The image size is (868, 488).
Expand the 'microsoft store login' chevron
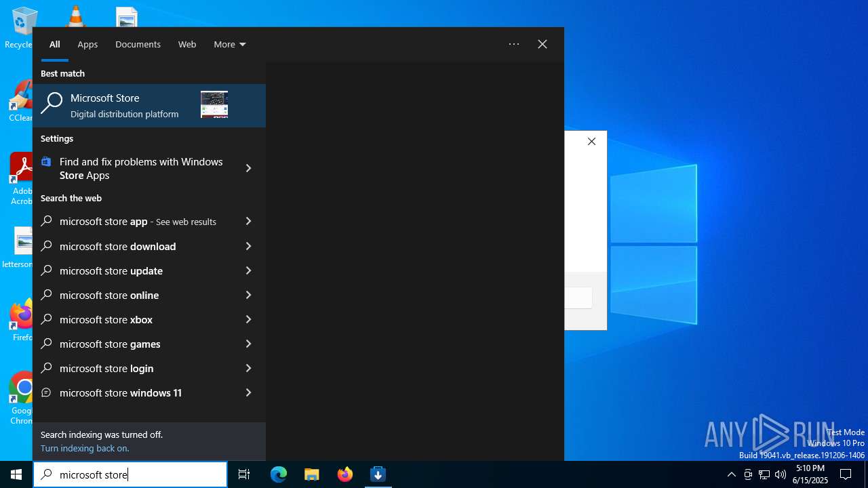[x=248, y=368]
